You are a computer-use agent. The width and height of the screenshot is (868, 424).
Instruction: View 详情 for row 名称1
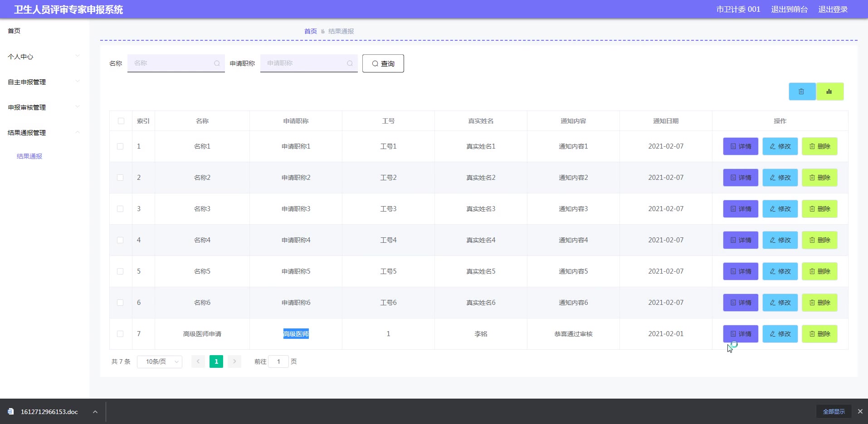741,146
